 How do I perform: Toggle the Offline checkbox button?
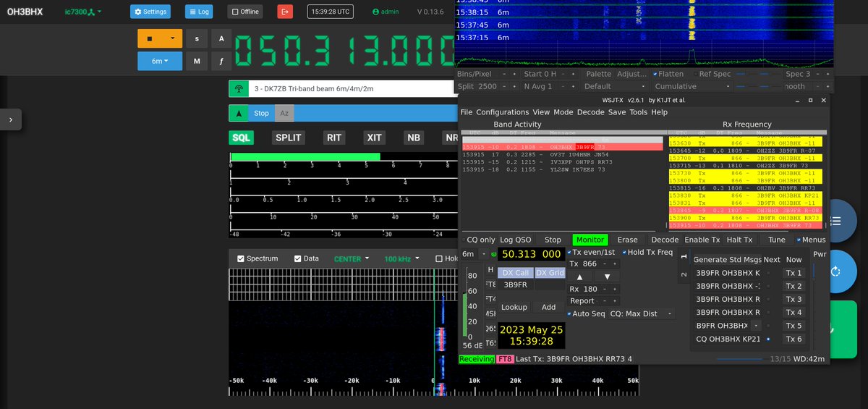point(245,12)
